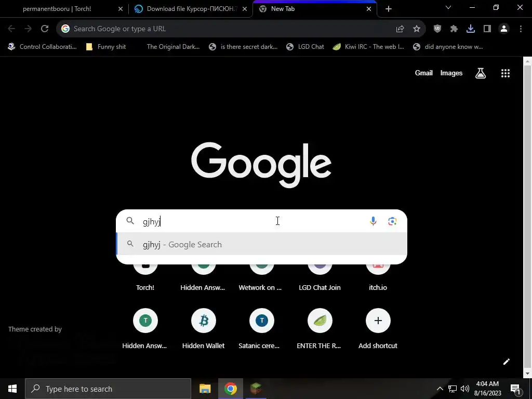Open Chrome three-dot menu
Screen dimensions: 532x399
click(521, 29)
